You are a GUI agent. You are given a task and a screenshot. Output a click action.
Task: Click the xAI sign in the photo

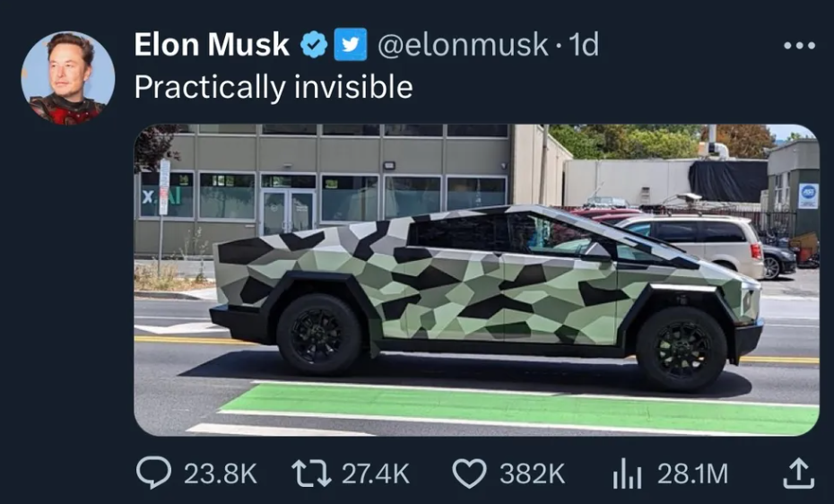click(x=161, y=196)
